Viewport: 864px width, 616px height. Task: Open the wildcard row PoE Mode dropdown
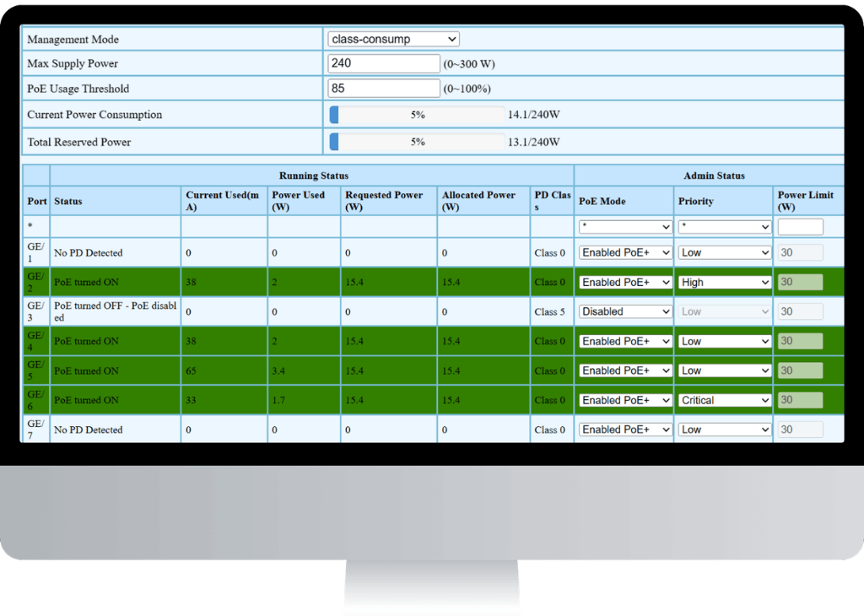625,226
